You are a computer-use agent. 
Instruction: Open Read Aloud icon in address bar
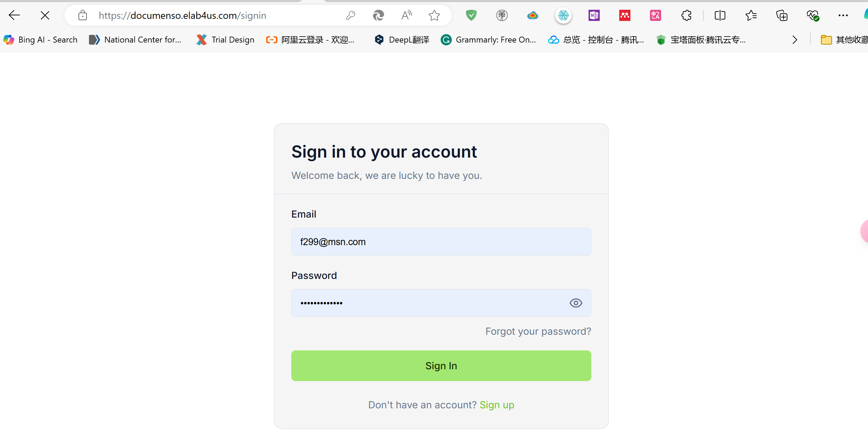click(406, 15)
